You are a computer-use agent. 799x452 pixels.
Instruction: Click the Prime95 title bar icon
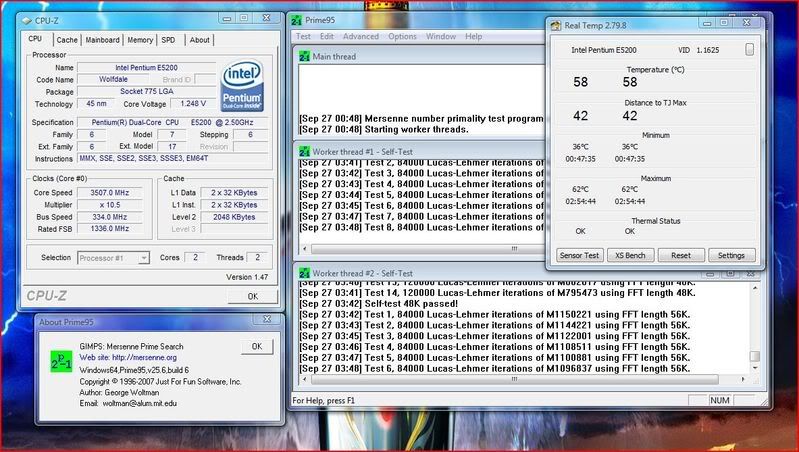click(297, 20)
